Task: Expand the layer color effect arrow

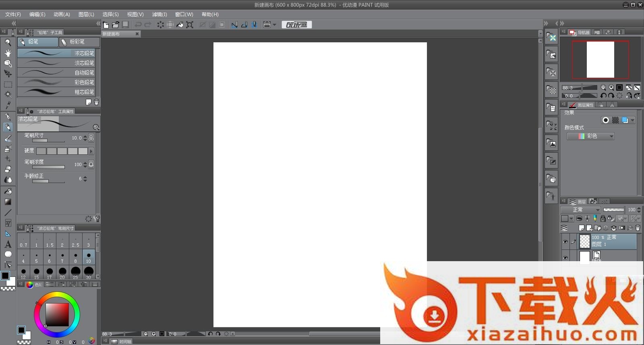Action: [632, 120]
